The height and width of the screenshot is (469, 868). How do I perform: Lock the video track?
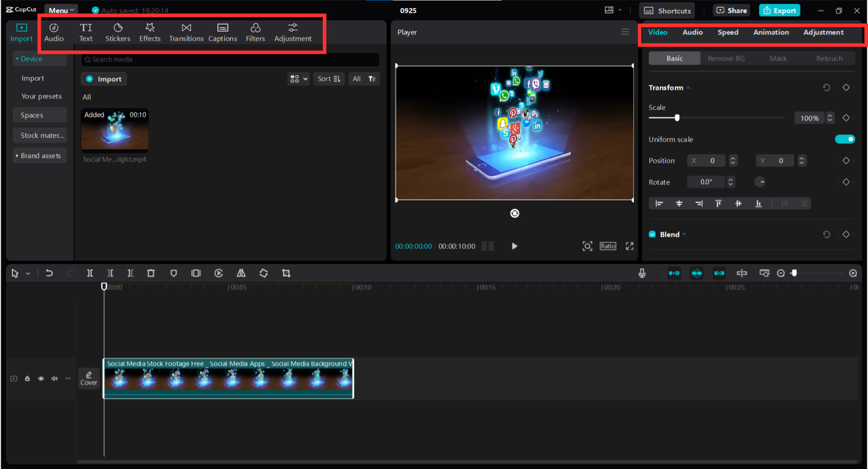click(x=27, y=379)
